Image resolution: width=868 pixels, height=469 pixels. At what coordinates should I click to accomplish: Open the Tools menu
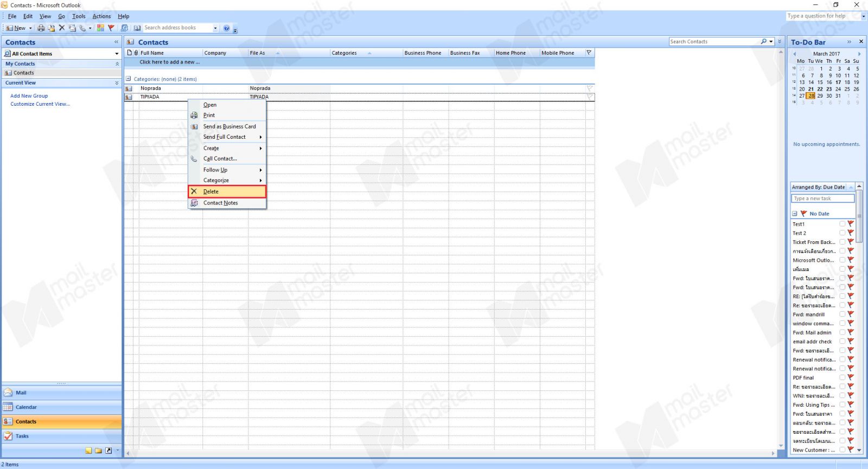(x=79, y=16)
